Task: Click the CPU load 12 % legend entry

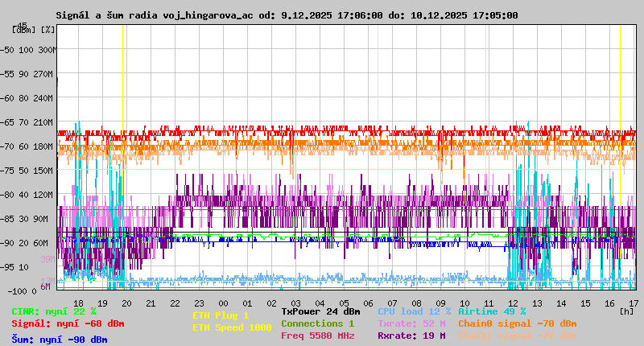Action: (414, 311)
